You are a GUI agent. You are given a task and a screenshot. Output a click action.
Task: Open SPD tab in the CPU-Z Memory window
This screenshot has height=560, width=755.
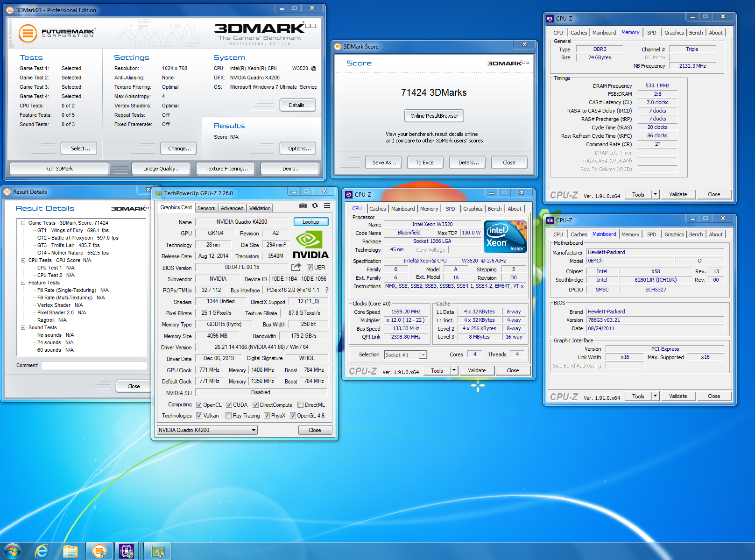[652, 33]
